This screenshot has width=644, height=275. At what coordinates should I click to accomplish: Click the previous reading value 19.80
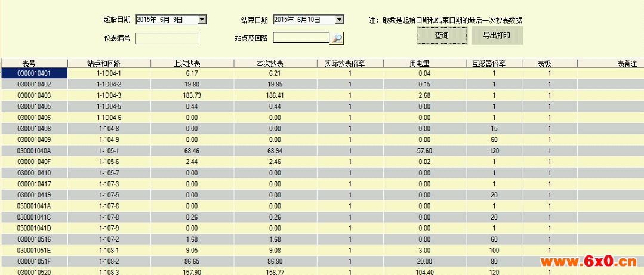pos(192,84)
